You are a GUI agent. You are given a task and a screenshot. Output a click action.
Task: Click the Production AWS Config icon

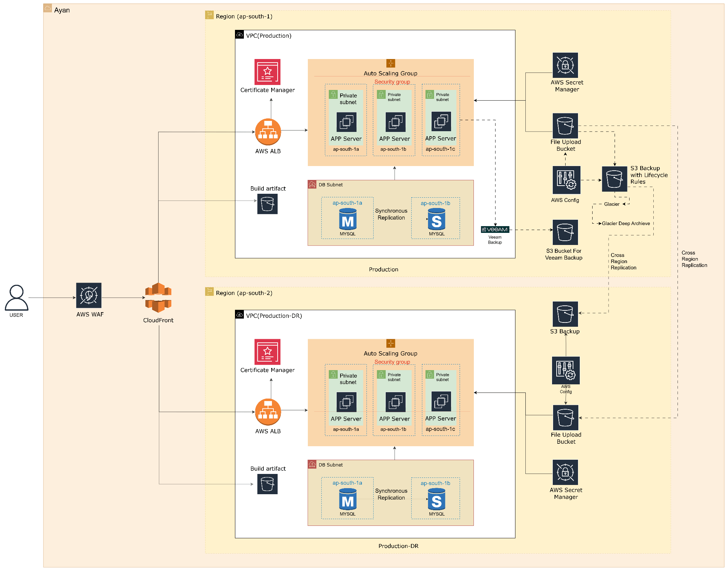click(x=566, y=180)
